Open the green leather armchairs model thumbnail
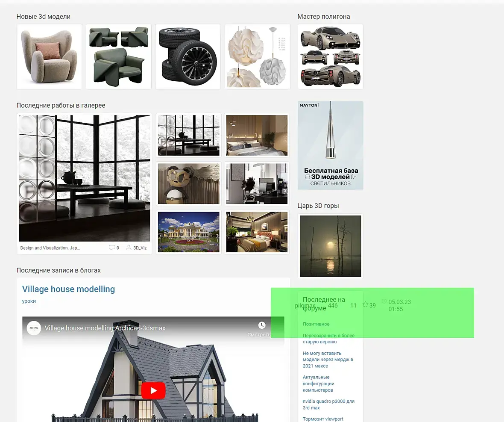504x422 pixels. [119, 56]
